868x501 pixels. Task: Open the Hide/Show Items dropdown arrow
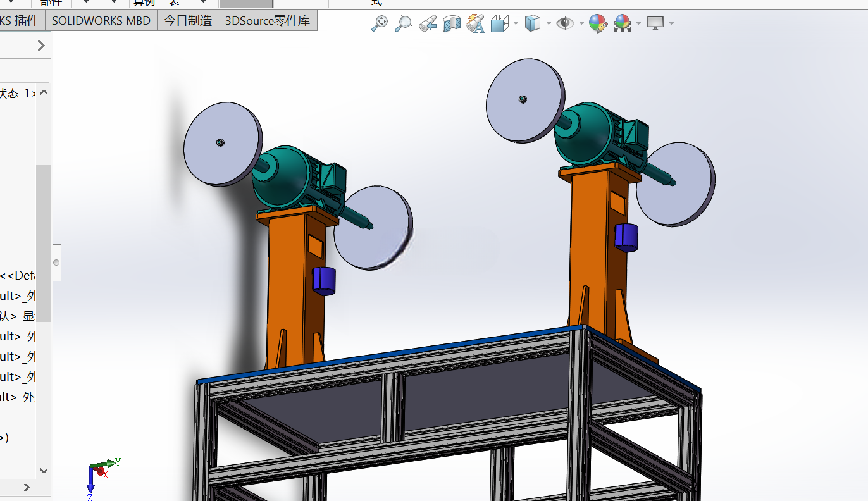[x=580, y=24]
